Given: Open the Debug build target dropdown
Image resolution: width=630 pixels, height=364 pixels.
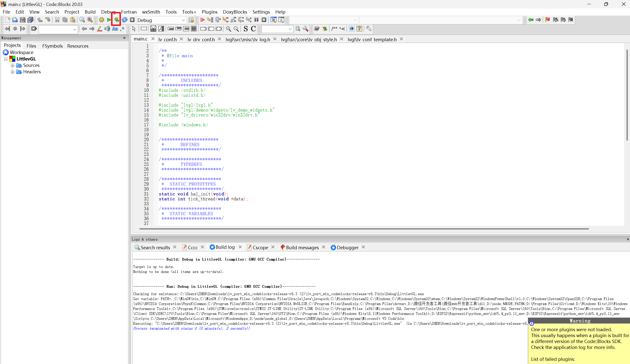Looking at the screenshot, I should (x=183, y=20).
